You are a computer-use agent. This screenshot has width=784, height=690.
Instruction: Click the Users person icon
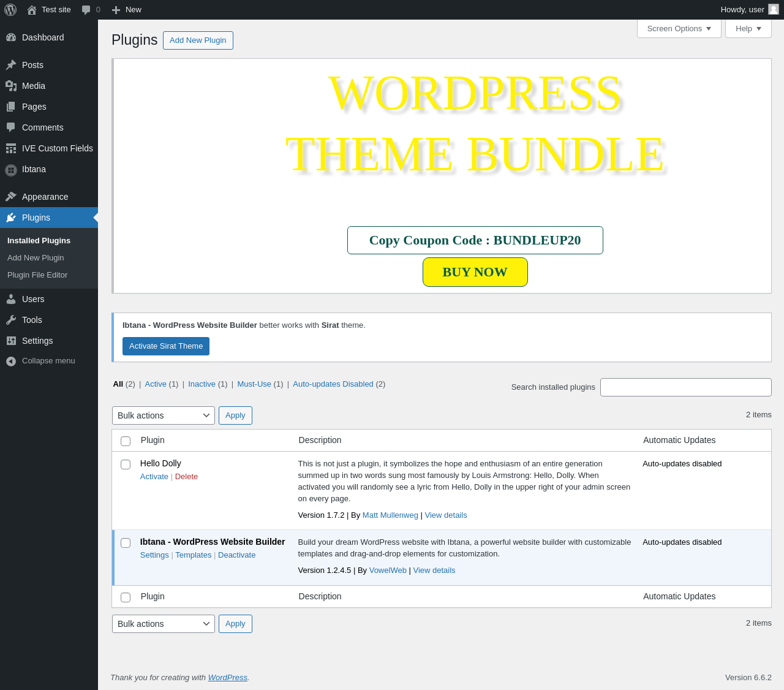click(11, 299)
